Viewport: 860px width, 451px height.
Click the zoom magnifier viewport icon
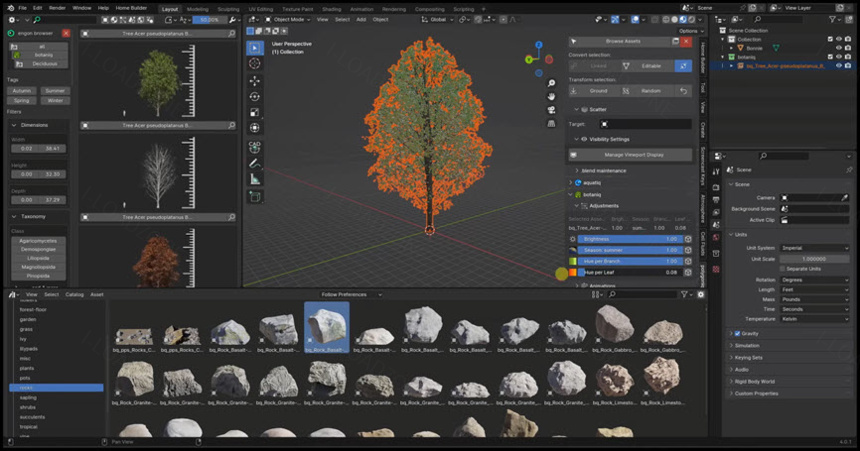tap(551, 83)
